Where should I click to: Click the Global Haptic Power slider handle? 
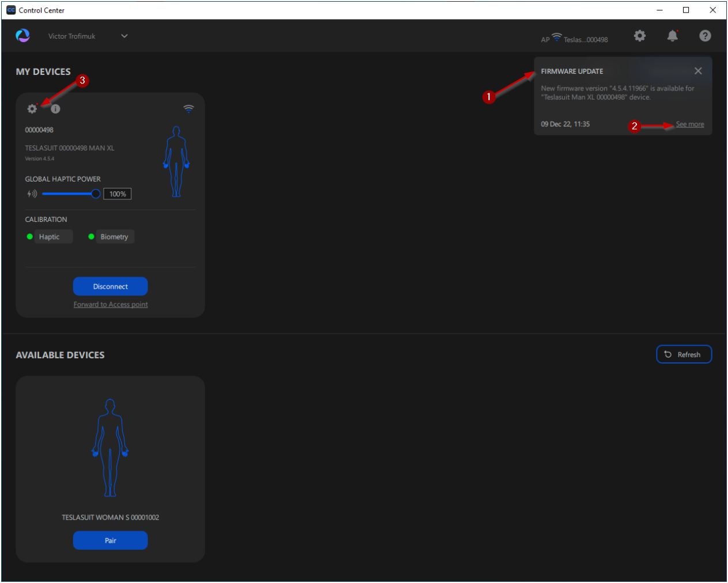coord(96,194)
